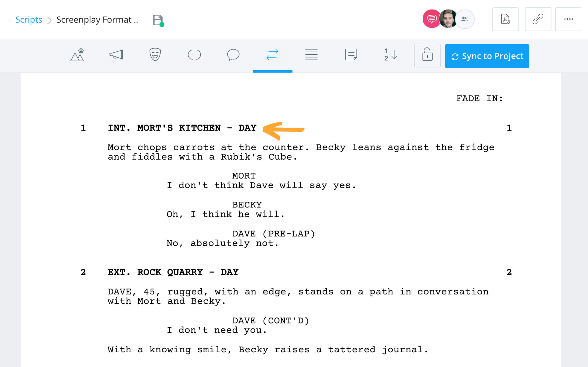The height and width of the screenshot is (367, 588).
Task: Open the PDF export options
Action: (x=506, y=19)
